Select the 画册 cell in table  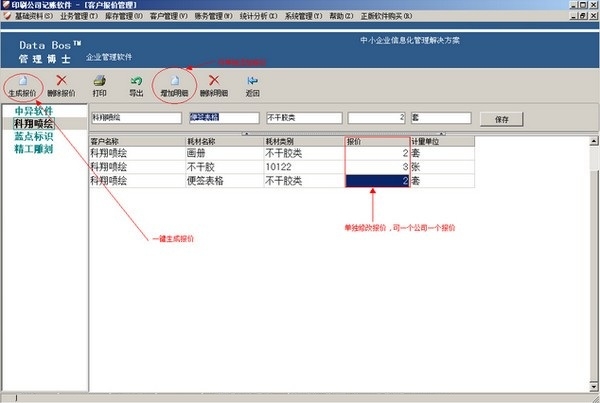point(225,153)
